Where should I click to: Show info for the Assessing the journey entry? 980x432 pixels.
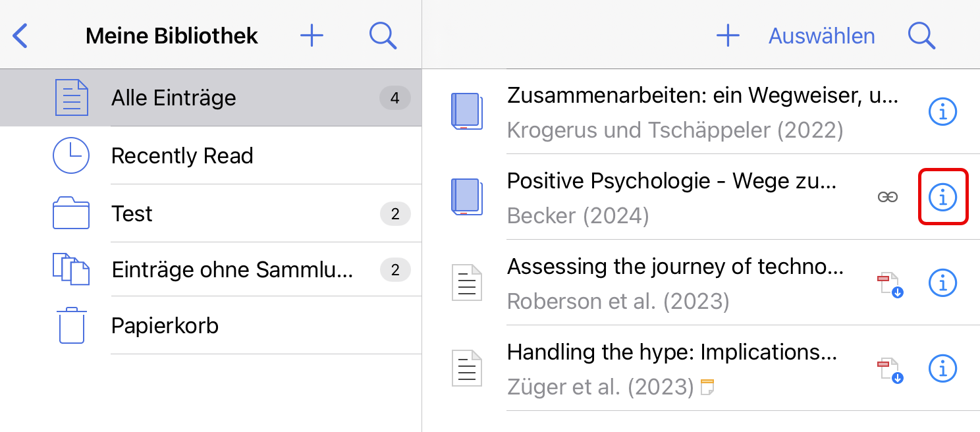tap(942, 283)
